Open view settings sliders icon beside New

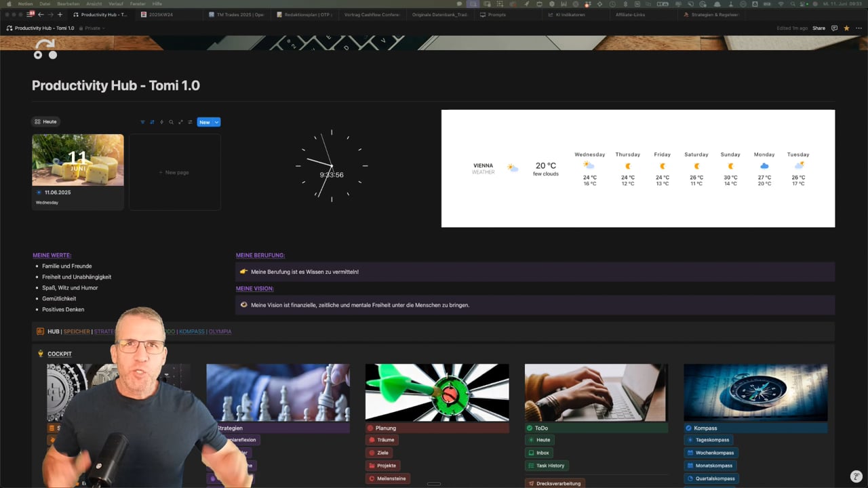[x=190, y=122]
